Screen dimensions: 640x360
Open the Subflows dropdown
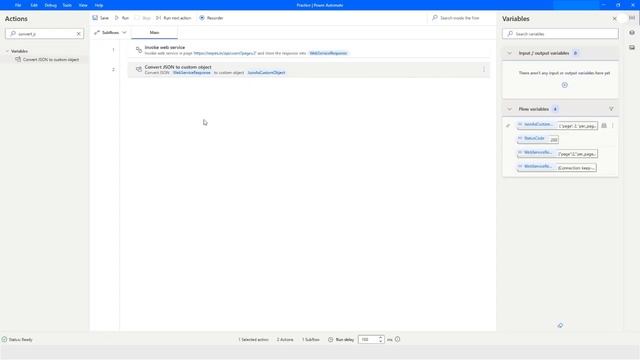tap(110, 32)
